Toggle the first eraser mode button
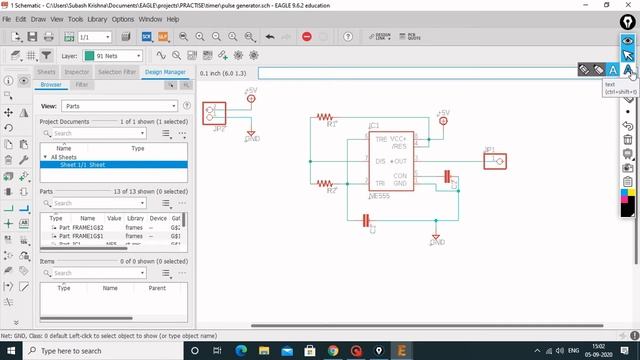Viewport: 640px width, 360px height. [x=584, y=70]
